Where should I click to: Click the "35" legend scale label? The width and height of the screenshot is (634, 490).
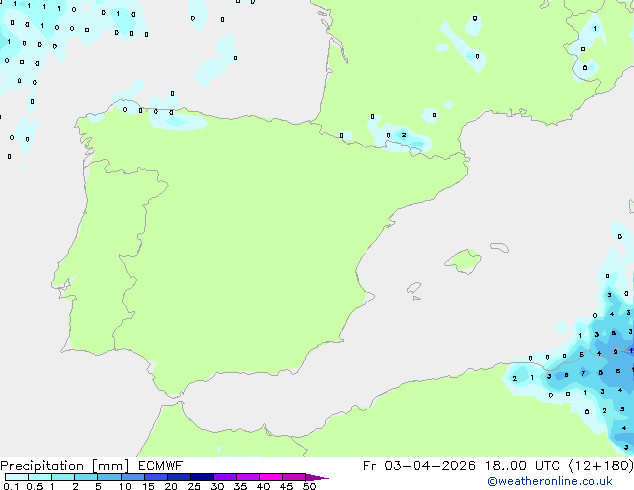[x=240, y=486]
